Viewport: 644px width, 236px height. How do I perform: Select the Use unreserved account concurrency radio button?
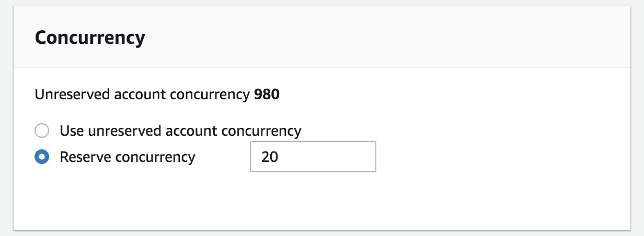(x=42, y=131)
